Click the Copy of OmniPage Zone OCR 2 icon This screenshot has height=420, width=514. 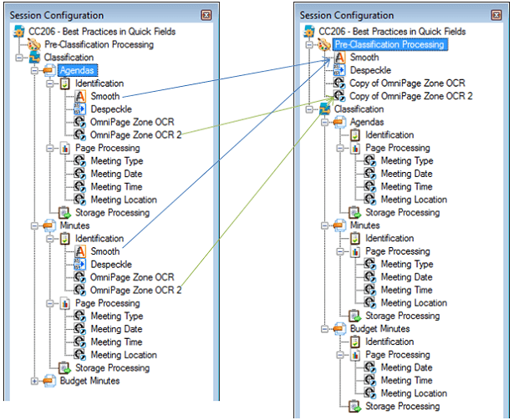(x=339, y=96)
